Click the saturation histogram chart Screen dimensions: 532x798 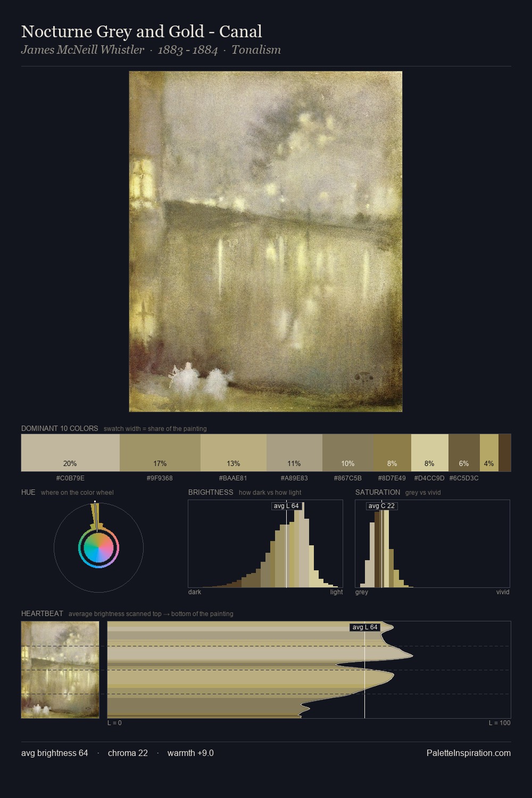433,544
